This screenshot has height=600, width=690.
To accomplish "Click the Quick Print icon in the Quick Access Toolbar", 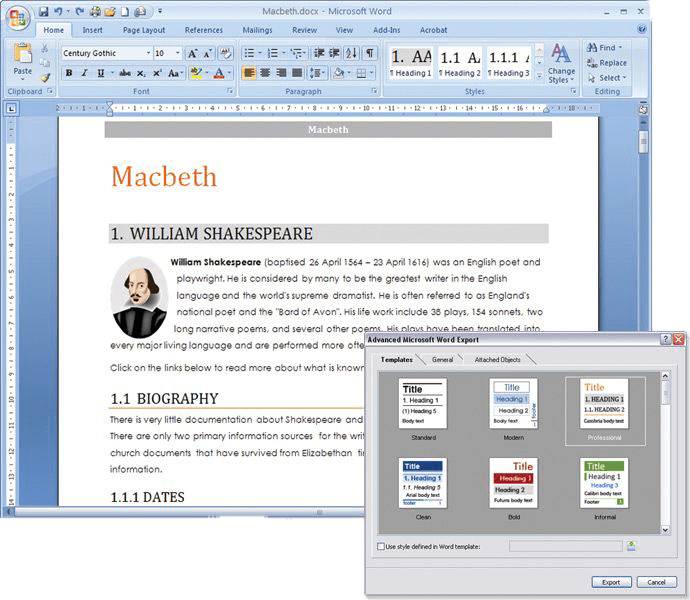I will 95,11.
